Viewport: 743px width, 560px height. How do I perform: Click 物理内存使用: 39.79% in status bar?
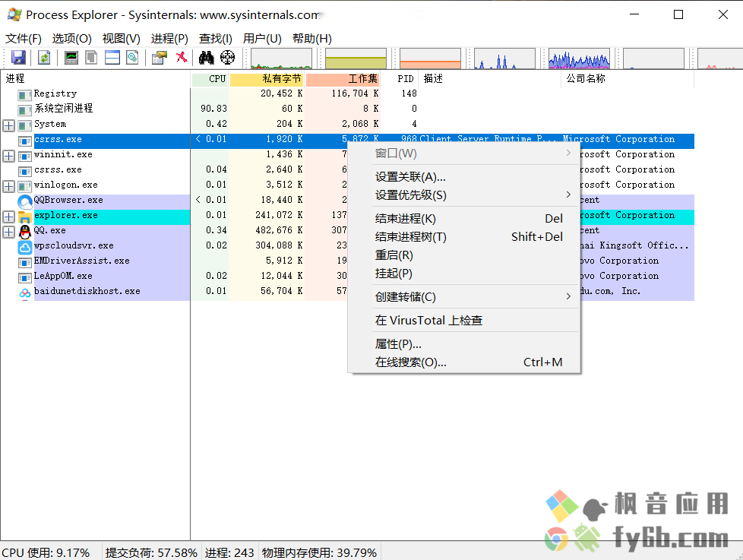pyautogui.click(x=319, y=552)
